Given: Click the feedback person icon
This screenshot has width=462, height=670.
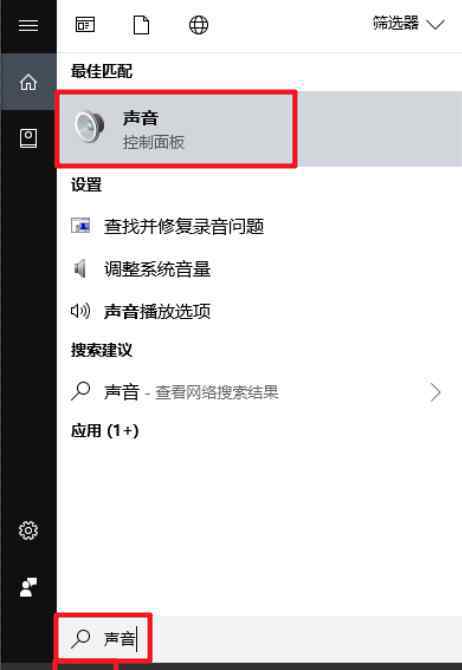Looking at the screenshot, I should 28,587.
